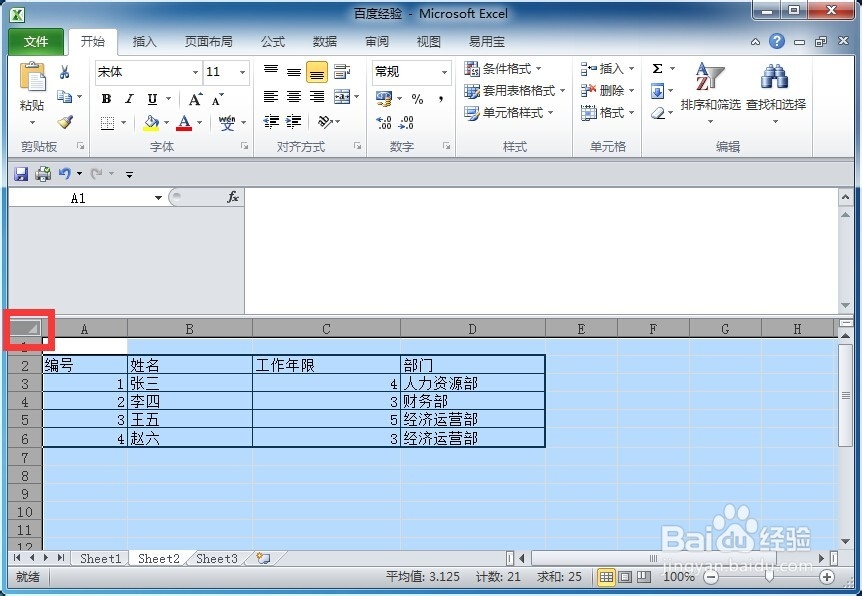Open Find and Select (查找和选择)
Viewport: 862px width, 596px height.
pyautogui.click(x=776, y=92)
